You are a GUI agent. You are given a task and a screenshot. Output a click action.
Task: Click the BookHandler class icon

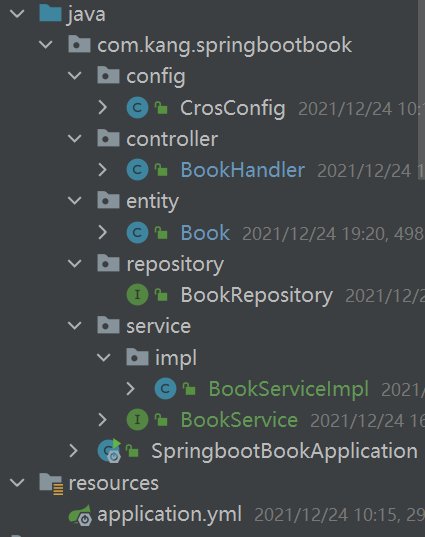click(x=137, y=170)
